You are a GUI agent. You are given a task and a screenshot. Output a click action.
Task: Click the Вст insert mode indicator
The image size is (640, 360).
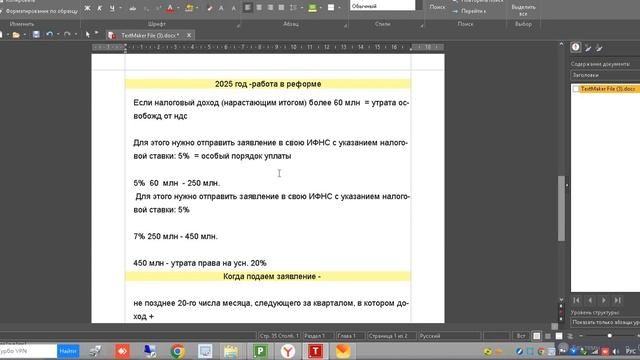521,336
